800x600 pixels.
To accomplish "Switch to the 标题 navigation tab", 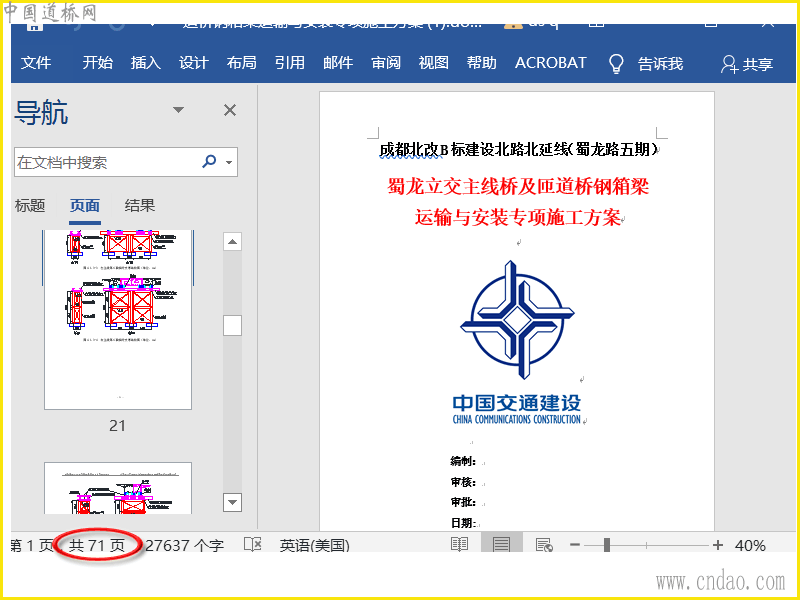I will pos(30,206).
